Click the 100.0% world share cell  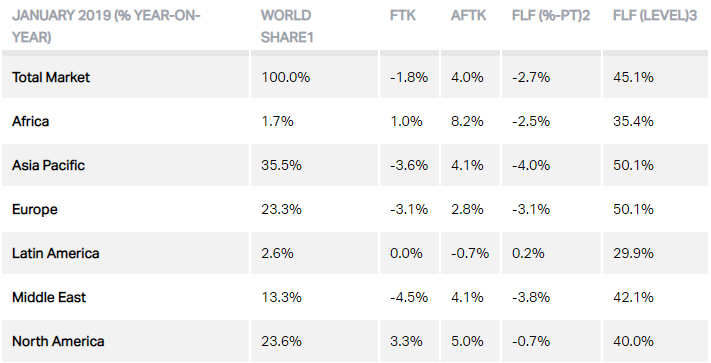(286, 77)
